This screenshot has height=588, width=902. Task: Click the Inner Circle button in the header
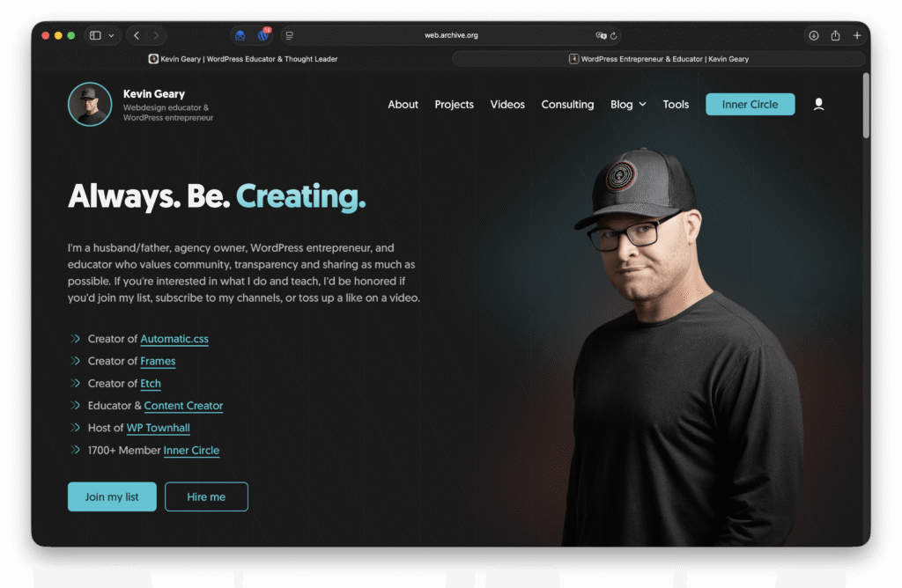tap(750, 104)
